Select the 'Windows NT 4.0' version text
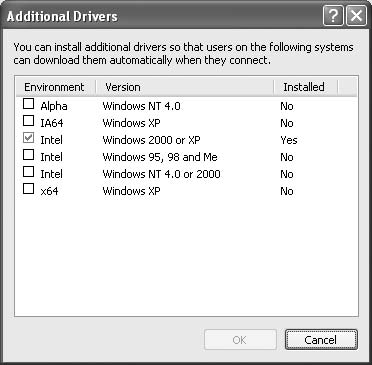Image resolution: width=372 pixels, height=365 pixels. [141, 106]
